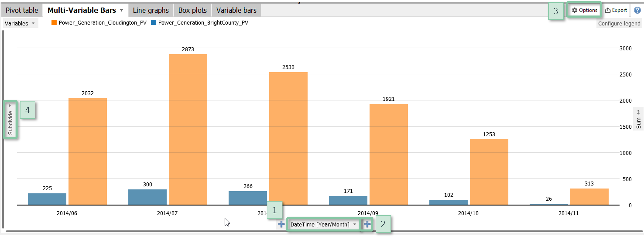
Task: Click the Sum aggregation label
Action: [638, 123]
